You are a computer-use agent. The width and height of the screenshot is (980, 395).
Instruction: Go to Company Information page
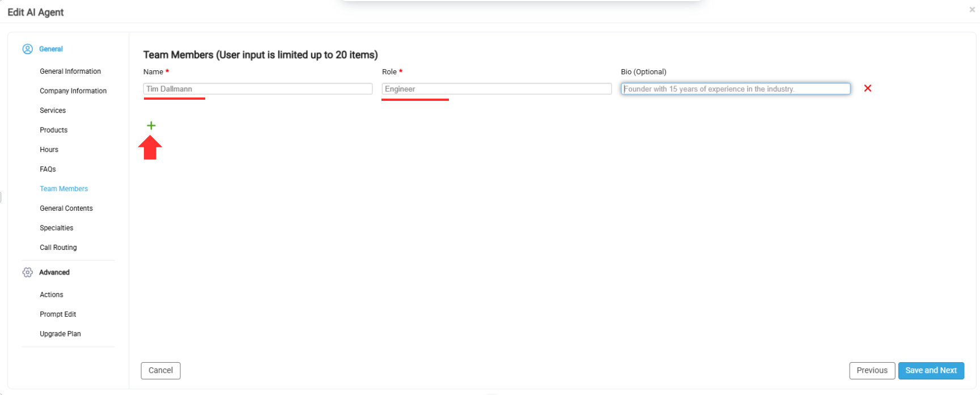click(x=73, y=91)
